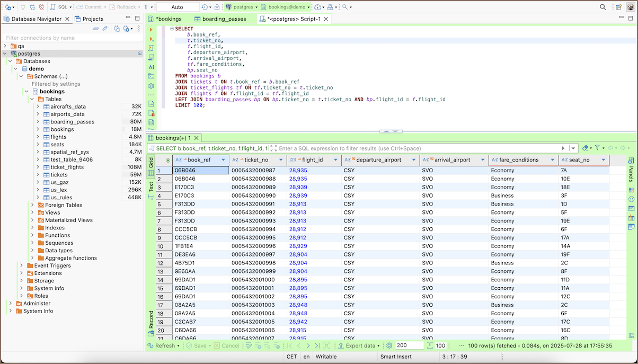Click the explain execution plan icon
This screenshot has height=364, width=638.
coord(151,58)
